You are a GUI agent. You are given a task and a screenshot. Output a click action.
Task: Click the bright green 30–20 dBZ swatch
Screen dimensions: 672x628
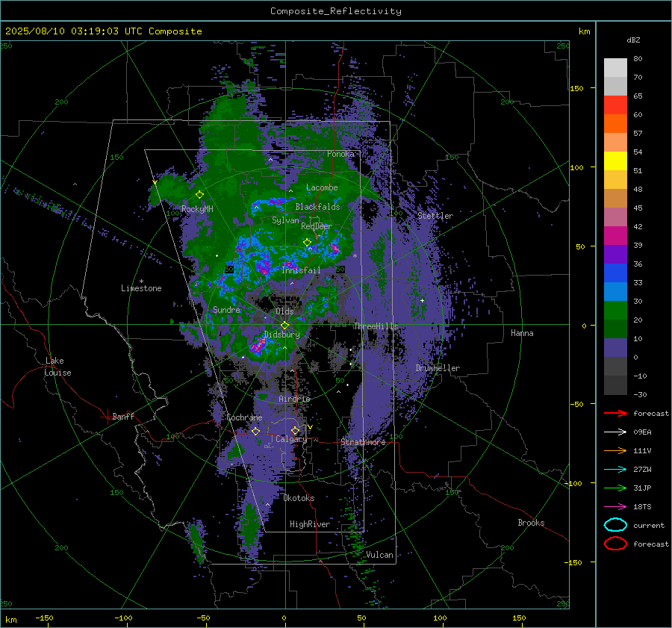(x=615, y=310)
